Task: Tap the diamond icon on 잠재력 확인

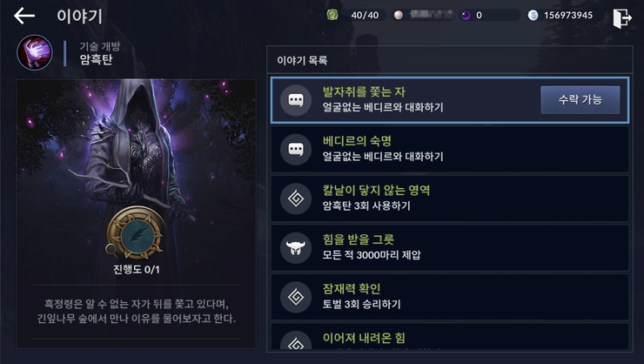Action: [x=296, y=297]
